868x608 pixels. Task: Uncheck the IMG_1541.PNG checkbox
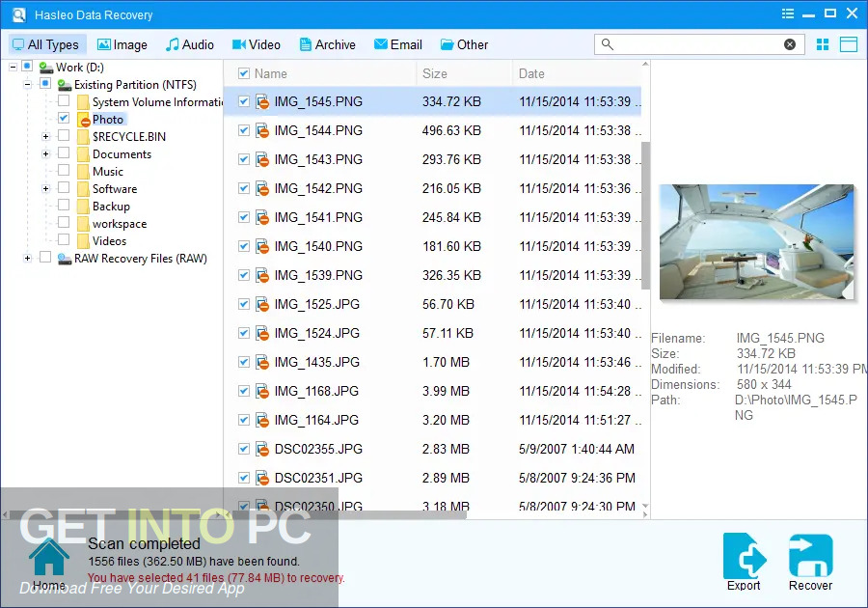point(244,217)
